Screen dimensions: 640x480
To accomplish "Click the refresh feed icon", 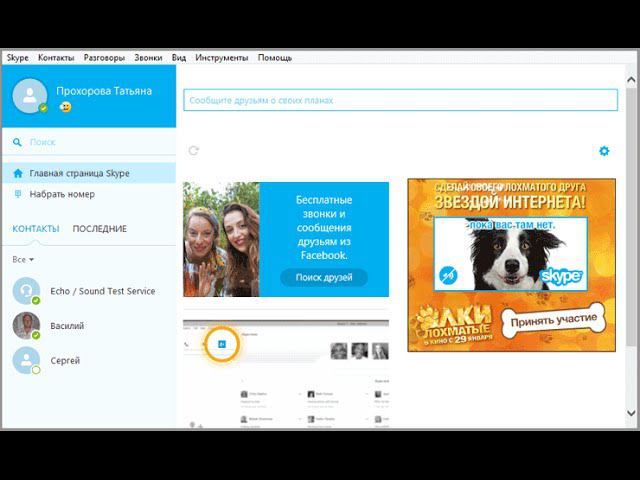I will coord(193,151).
